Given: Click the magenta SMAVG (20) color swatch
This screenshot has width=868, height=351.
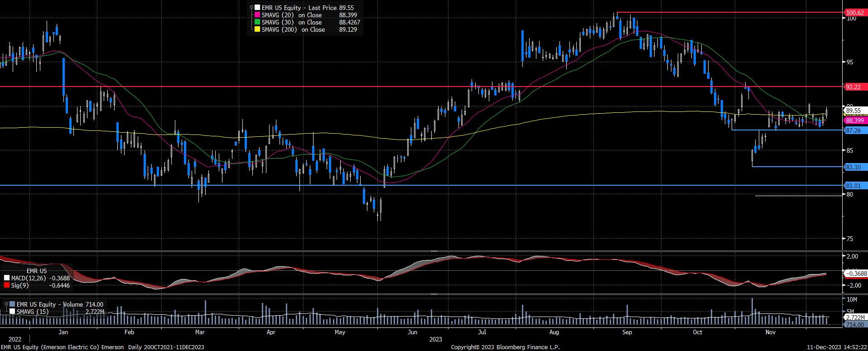Looking at the screenshot, I should (257, 15).
